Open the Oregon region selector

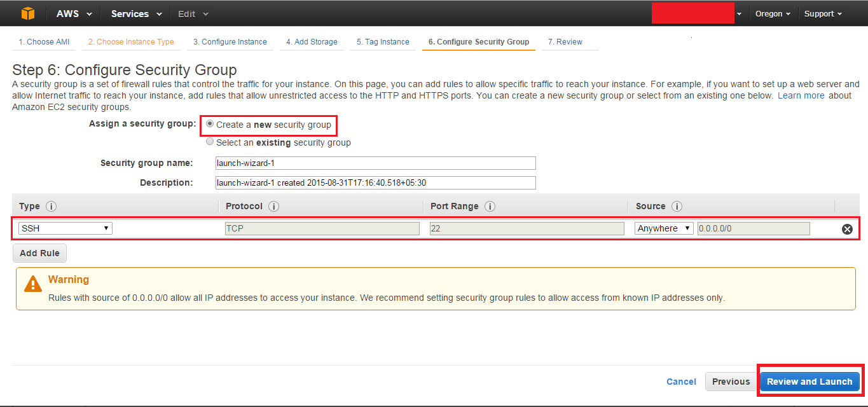[x=773, y=13]
